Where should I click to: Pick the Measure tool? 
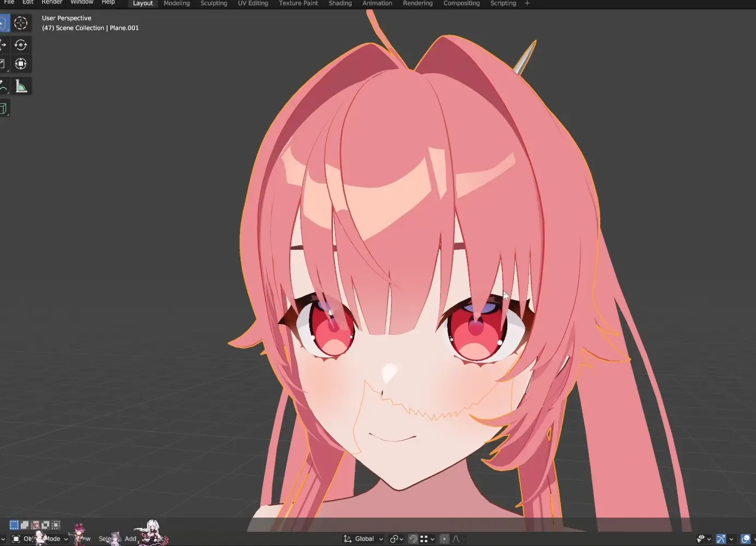(x=21, y=86)
